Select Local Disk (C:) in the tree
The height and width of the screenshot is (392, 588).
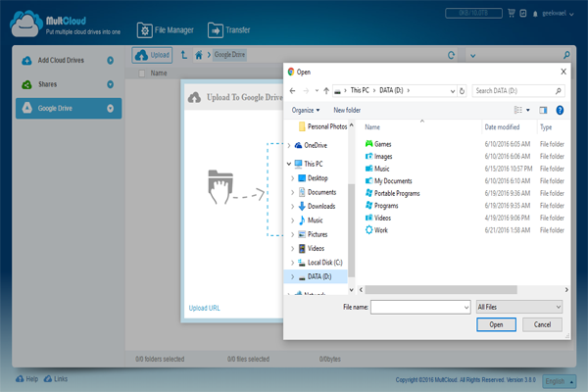click(x=320, y=263)
